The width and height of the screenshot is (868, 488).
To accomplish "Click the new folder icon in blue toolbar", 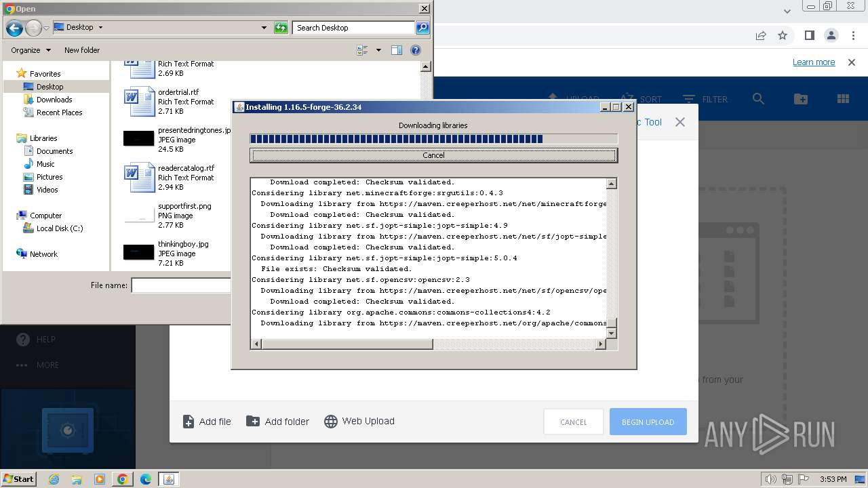I will pyautogui.click(x=801, y=99).
